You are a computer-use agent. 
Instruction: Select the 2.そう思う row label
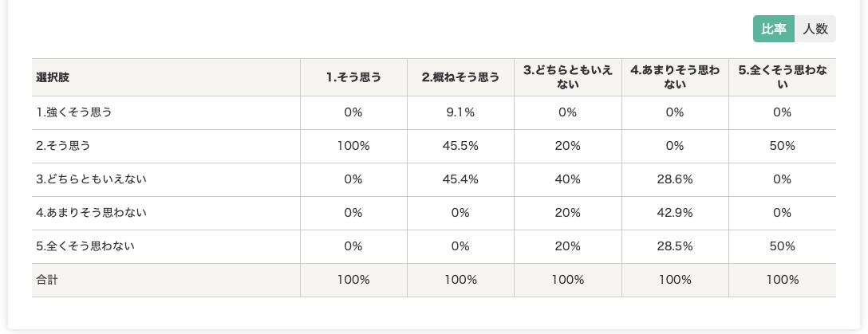pyautogui.click(x=64, y=146)
